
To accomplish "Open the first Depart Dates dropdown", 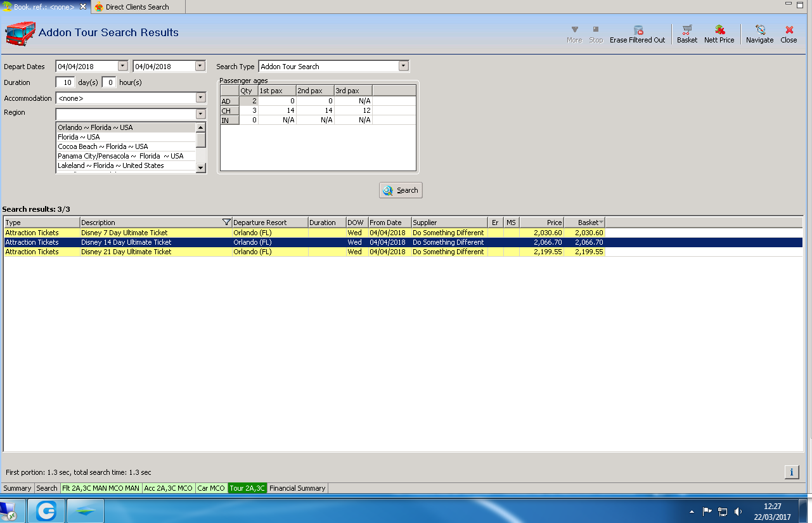I will click(123, 66).
